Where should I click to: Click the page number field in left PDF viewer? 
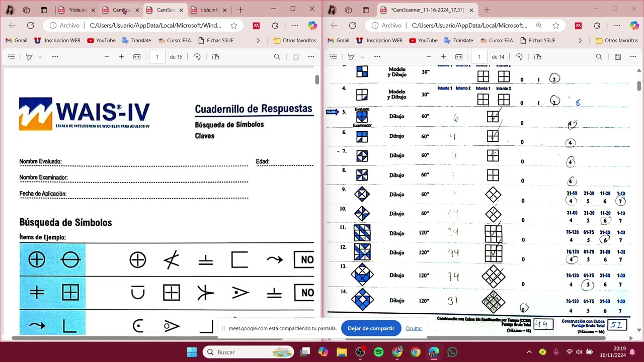157,57
